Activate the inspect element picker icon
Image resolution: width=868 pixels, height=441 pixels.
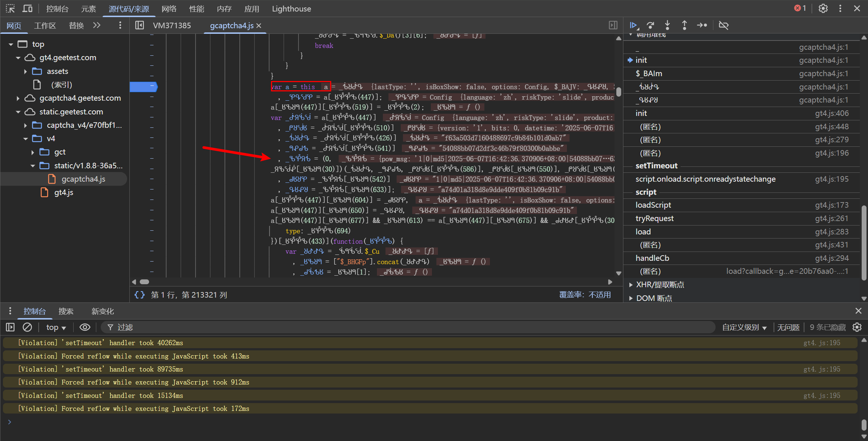[x=10, y=9]
